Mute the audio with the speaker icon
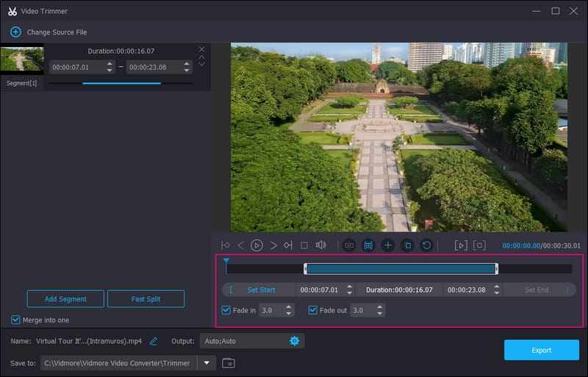The width and height of the screenshot is (588, 377). (320, 245)
